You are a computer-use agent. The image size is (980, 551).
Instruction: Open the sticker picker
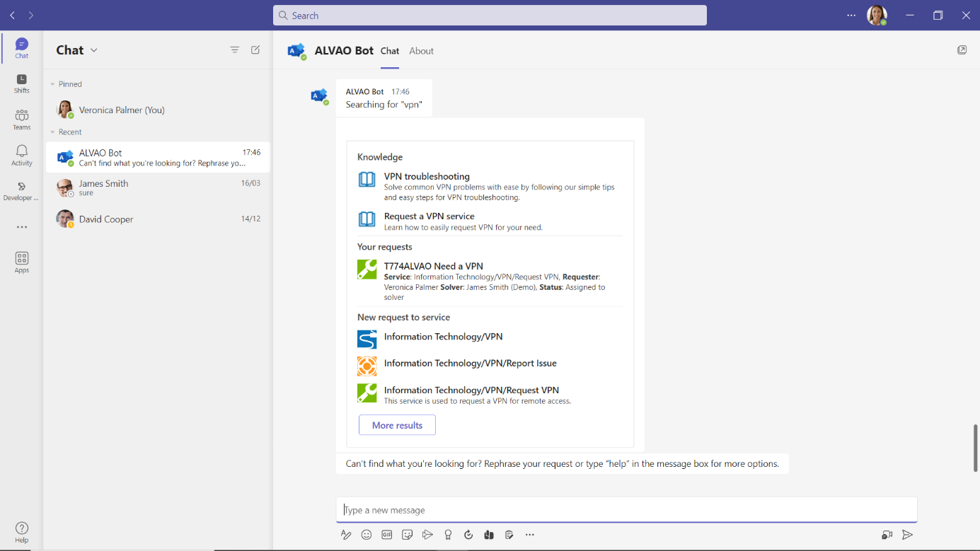point(407,535)
